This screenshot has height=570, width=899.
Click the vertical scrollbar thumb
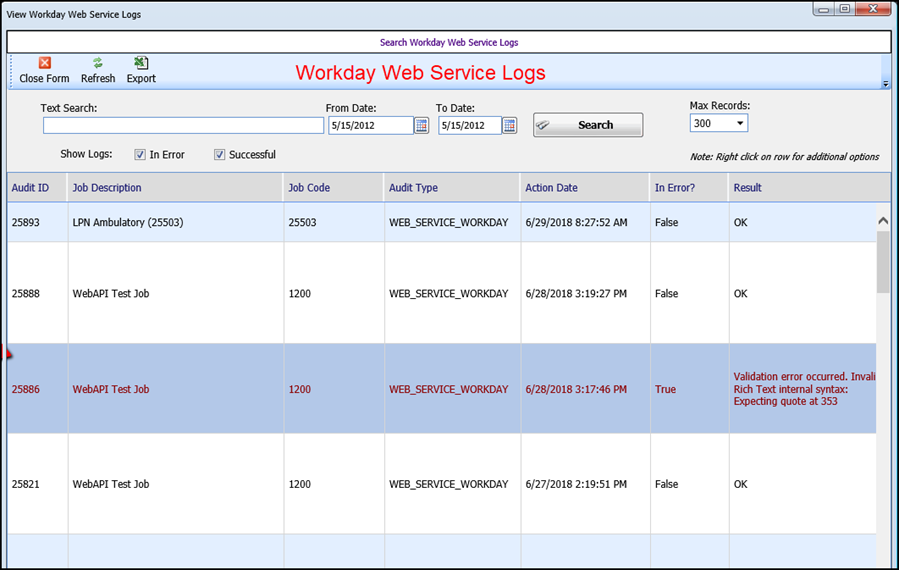pos(883,262)
